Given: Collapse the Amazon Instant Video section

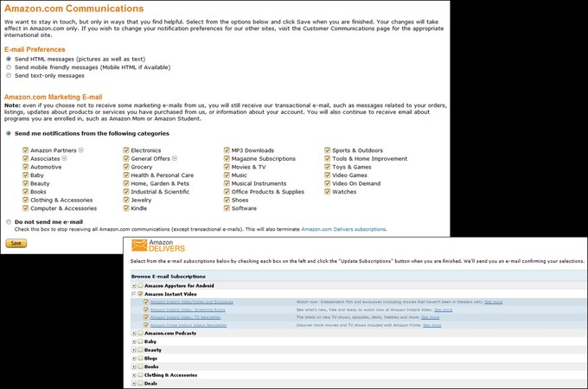Looking at the screenshot, I should coord(134,294).
